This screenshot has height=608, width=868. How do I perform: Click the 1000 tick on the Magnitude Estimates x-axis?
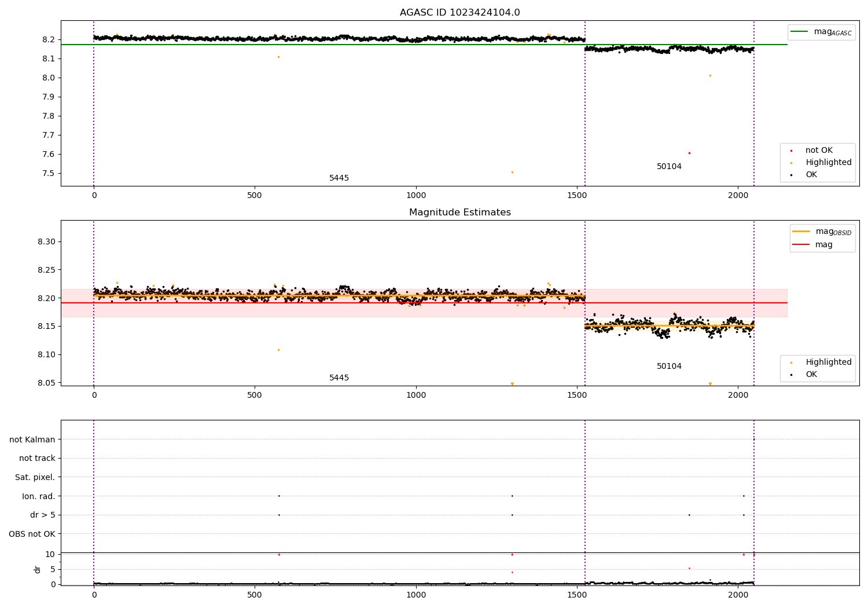point(416,395)
